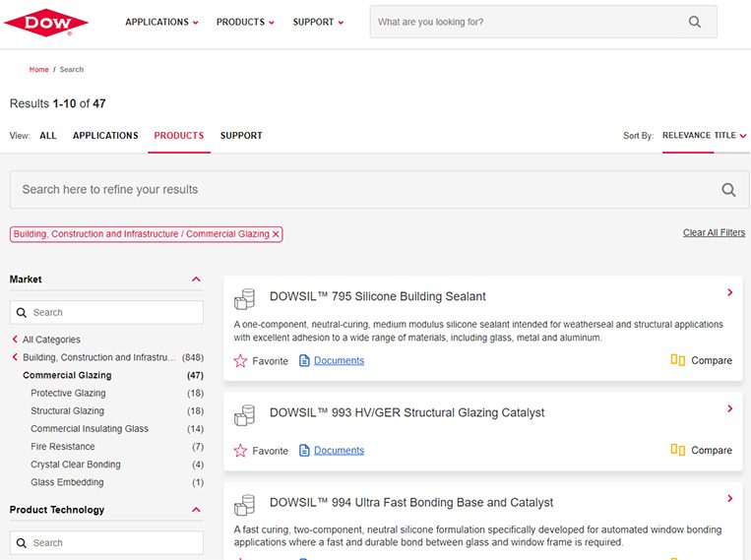Click the refine results search magnifier icon
751x560 pixels.
click(728, 190)
